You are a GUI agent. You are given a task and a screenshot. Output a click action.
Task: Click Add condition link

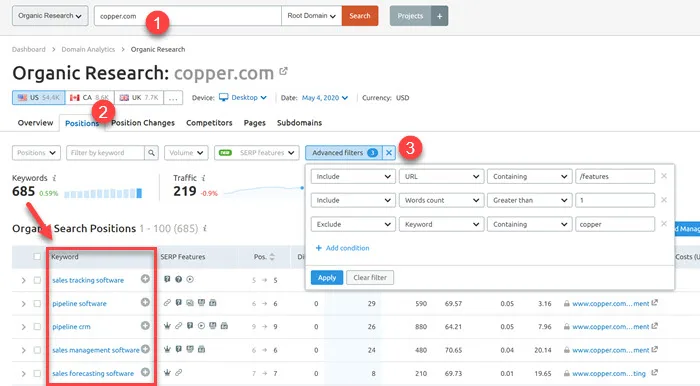(x=342, y=248)
